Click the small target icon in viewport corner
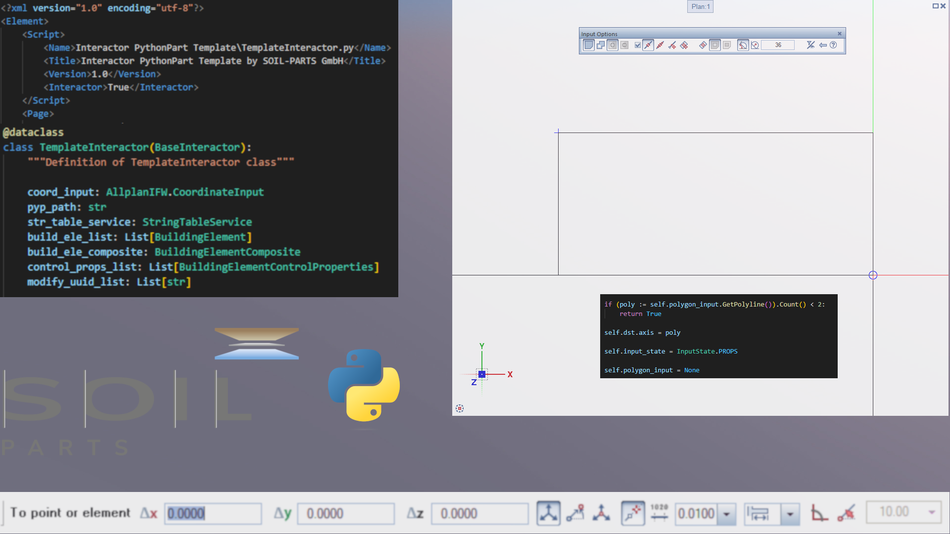Screen dimensions: 950x534 [x=460, y=408]
